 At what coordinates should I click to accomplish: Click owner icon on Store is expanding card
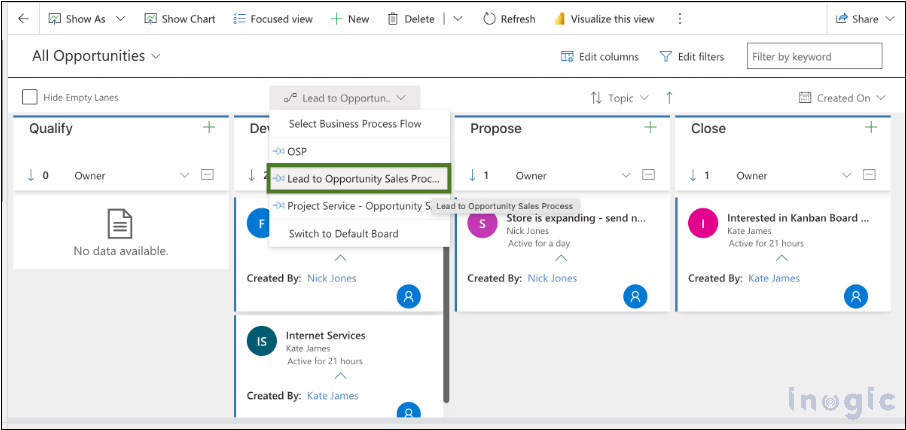635,296
